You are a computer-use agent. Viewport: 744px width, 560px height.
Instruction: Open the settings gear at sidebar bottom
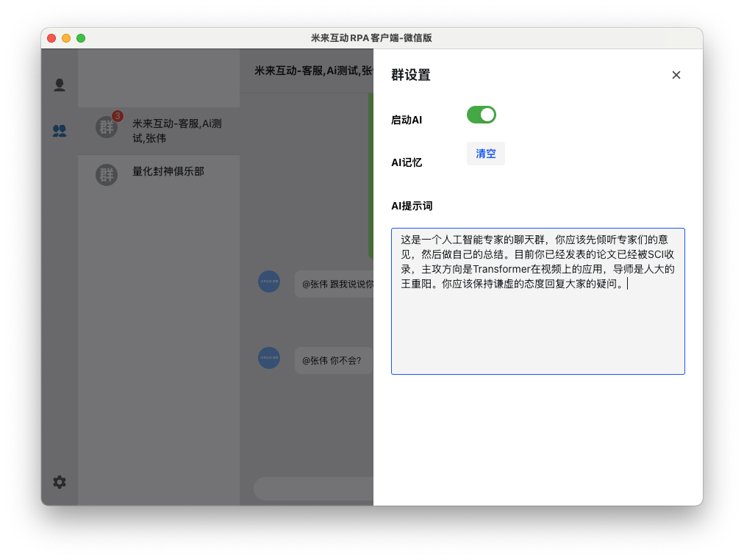[59, 482]
